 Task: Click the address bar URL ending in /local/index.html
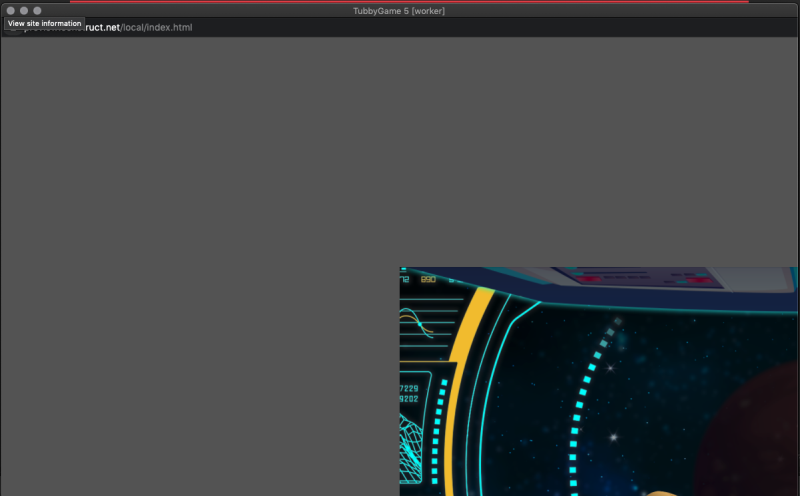(108, 28)
